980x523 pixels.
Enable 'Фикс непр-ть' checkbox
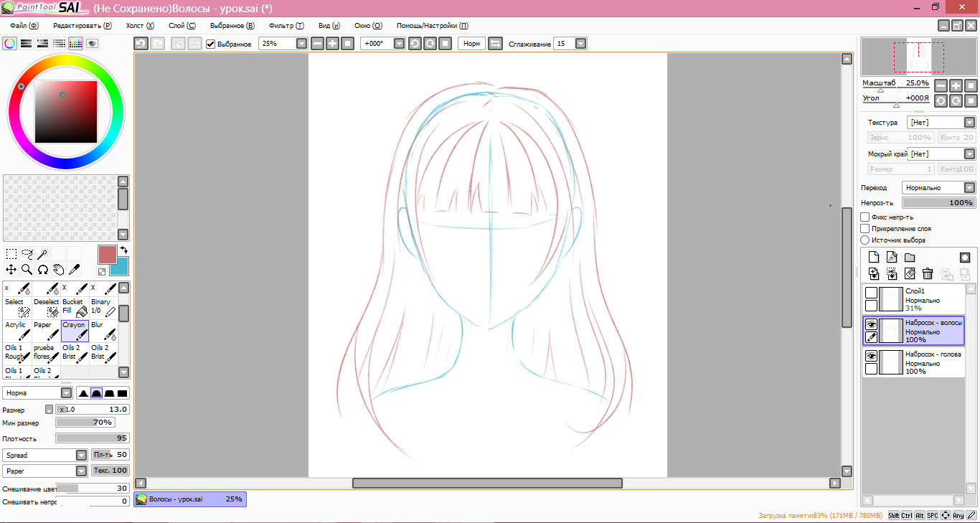[x=865, y=217]
